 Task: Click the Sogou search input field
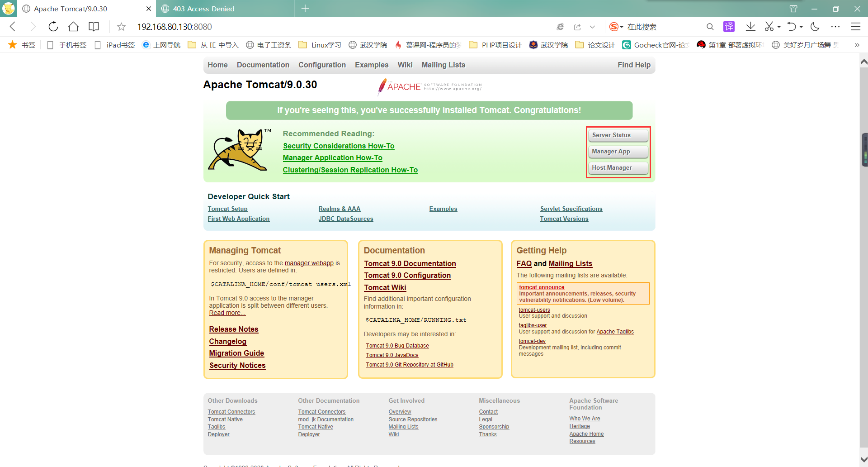pyautogui.click(x=665, y=27)
